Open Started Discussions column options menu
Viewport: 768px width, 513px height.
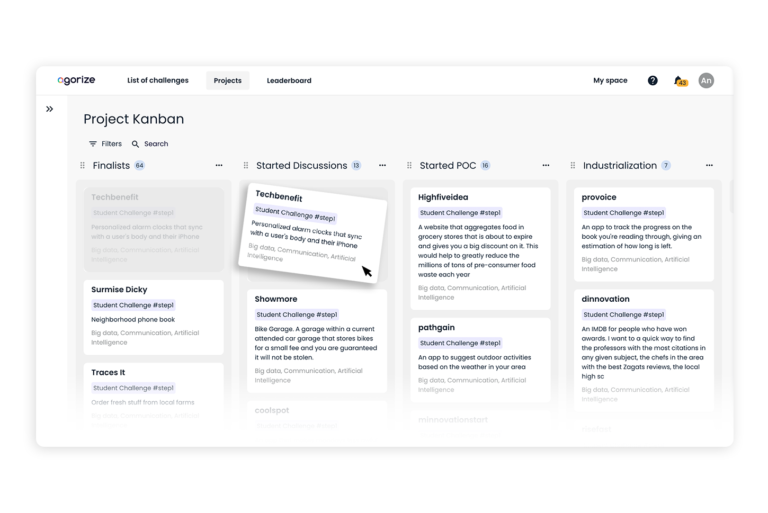coord(382,166)
